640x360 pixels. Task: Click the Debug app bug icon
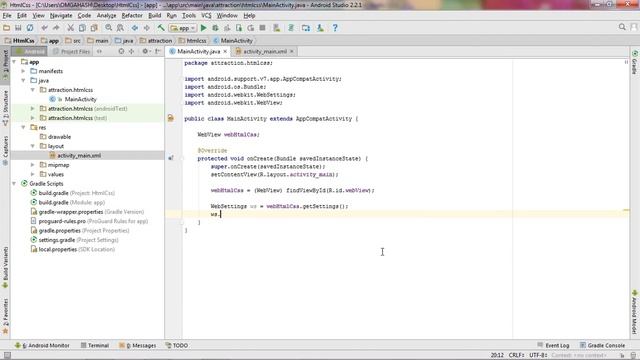coord(215,28)
